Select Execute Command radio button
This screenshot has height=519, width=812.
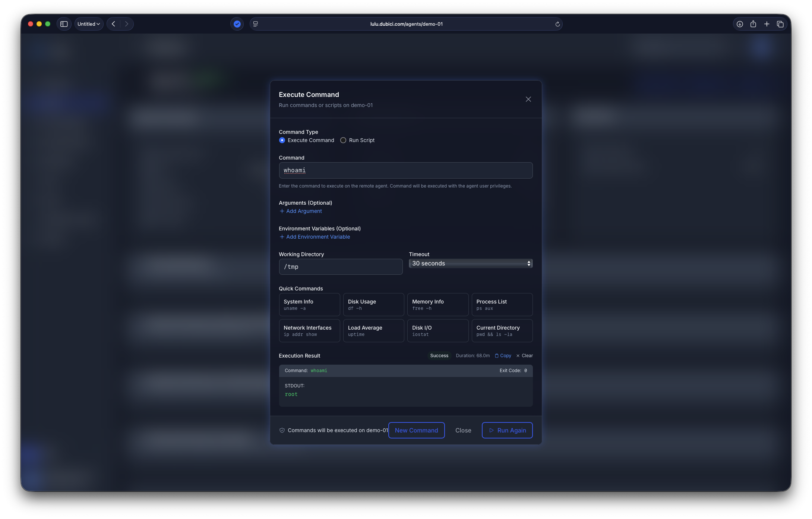point(282,140)
